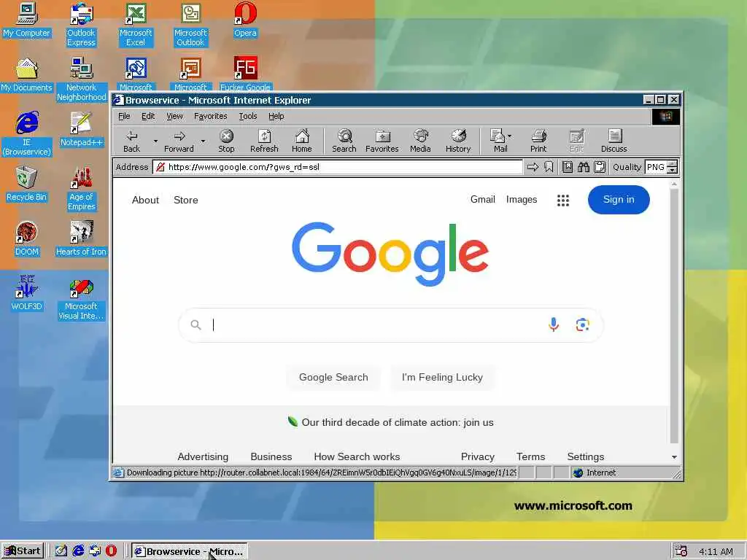Open the Discuss toolbar button
747x560 pixels.
coord(614,141)
